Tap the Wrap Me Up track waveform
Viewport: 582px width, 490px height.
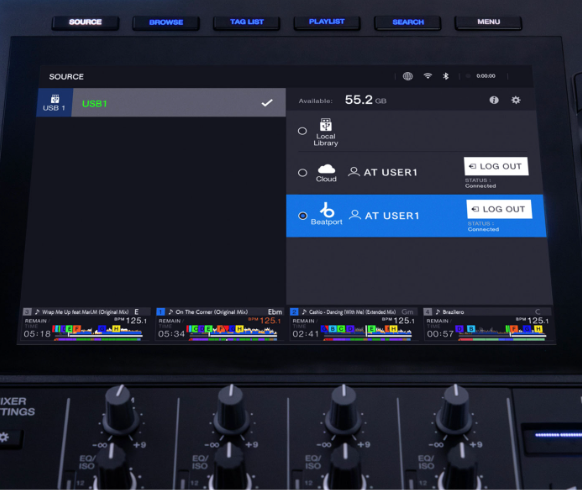click(98, 333)
